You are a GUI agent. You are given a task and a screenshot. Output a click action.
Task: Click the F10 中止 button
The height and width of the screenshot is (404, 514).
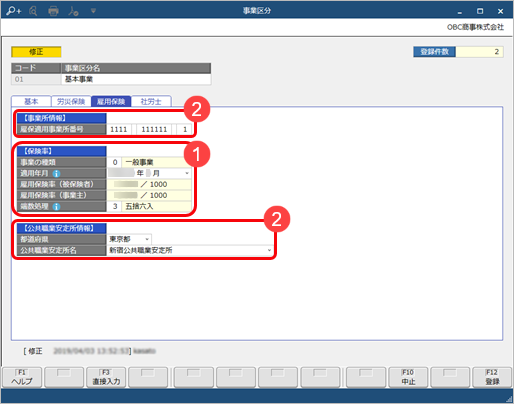point(408,377)
